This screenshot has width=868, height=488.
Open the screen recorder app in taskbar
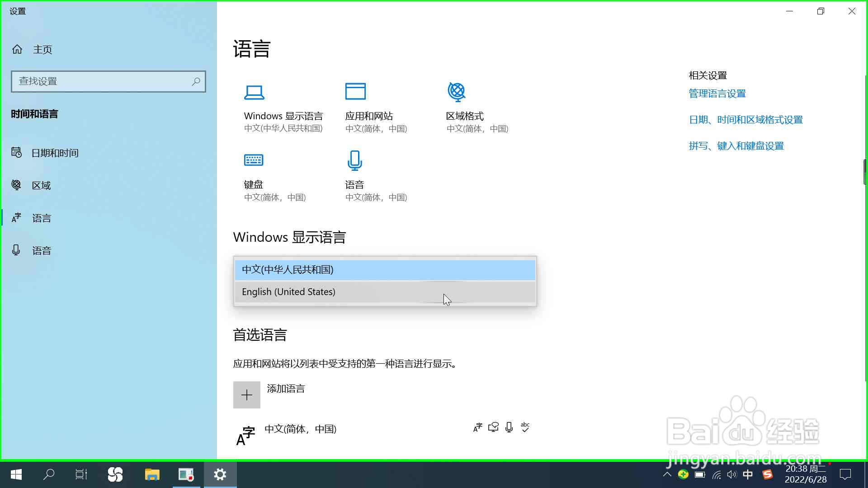[186, 474]
